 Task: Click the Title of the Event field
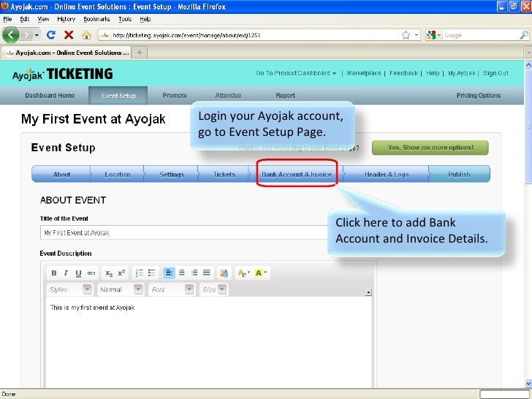coord(183,233)
